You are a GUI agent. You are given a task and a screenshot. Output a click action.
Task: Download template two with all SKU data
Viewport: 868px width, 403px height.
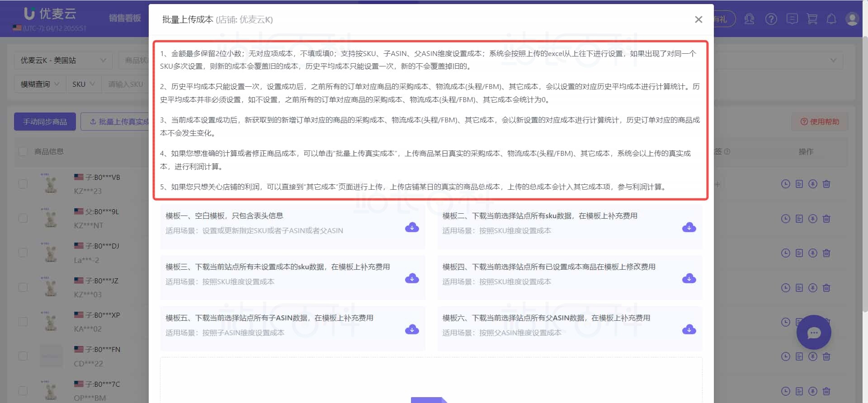pyautogui.click(x=689, y=227)
